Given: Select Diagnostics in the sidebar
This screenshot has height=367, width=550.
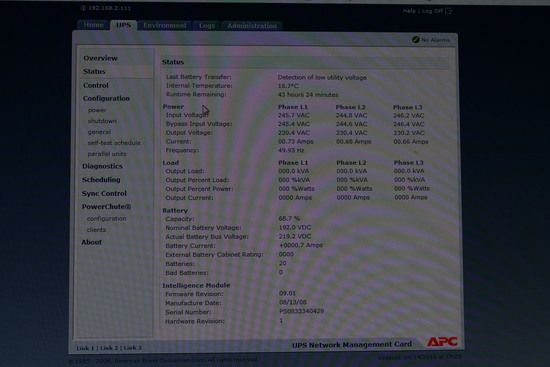Looking at the screenshot, I should click(x=102, y=166).
